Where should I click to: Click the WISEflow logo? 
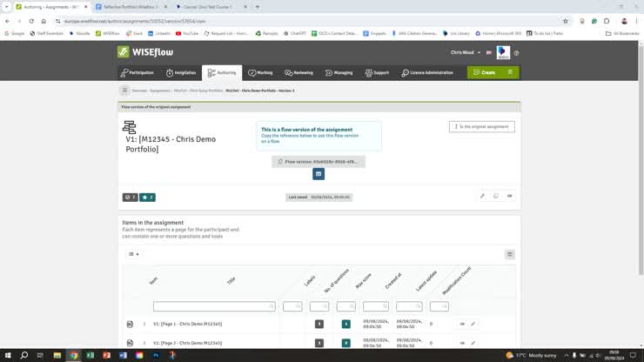point(145,52)
